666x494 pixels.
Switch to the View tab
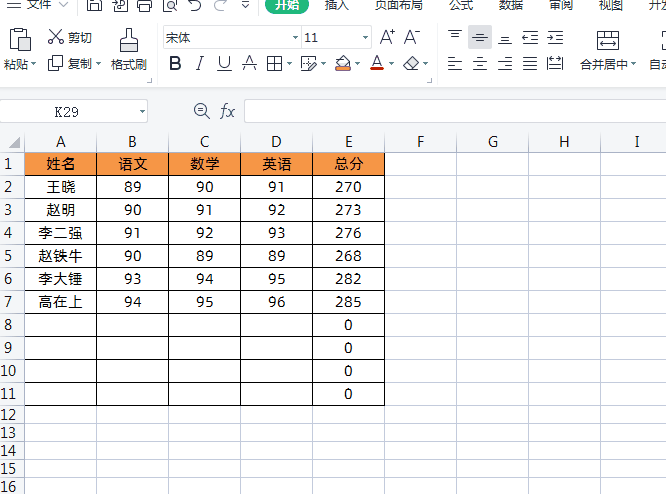pos(611,5)
